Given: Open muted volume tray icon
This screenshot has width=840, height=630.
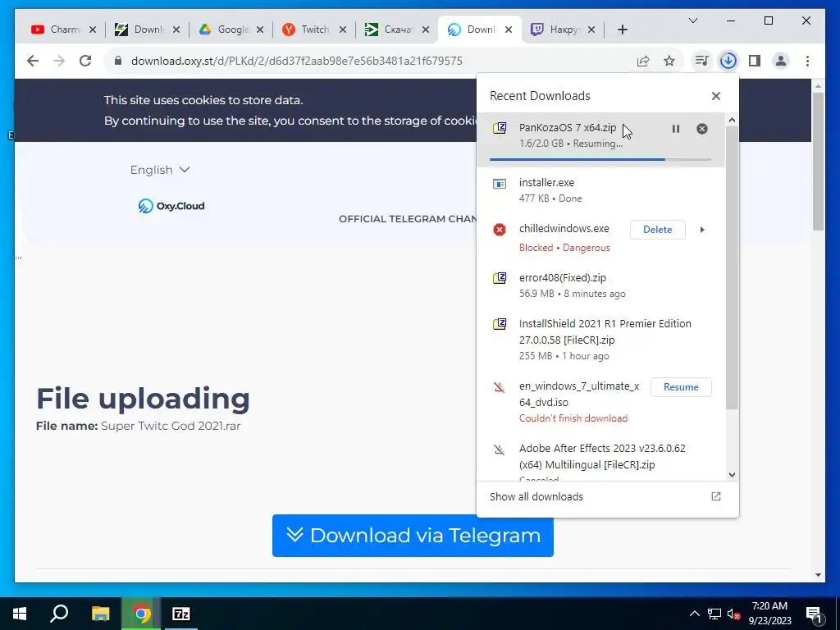Looking at the screenshot, I should (x=734, y=614).
